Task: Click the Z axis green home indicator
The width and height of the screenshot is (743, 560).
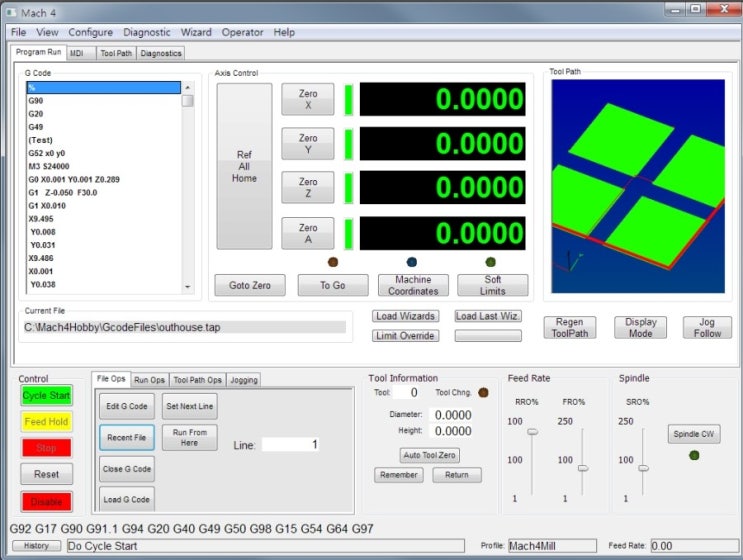Action: 349,188
